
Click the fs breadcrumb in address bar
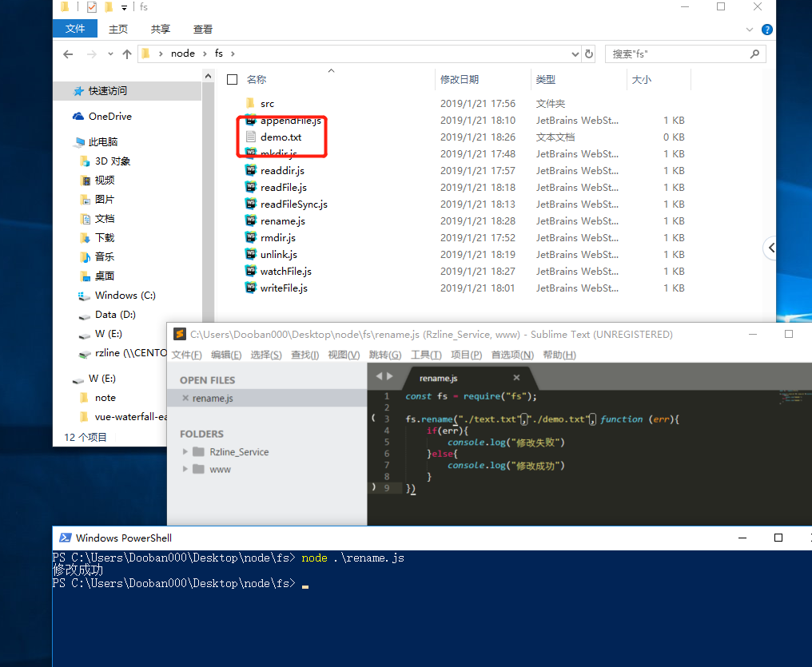[x=218, y=54]
